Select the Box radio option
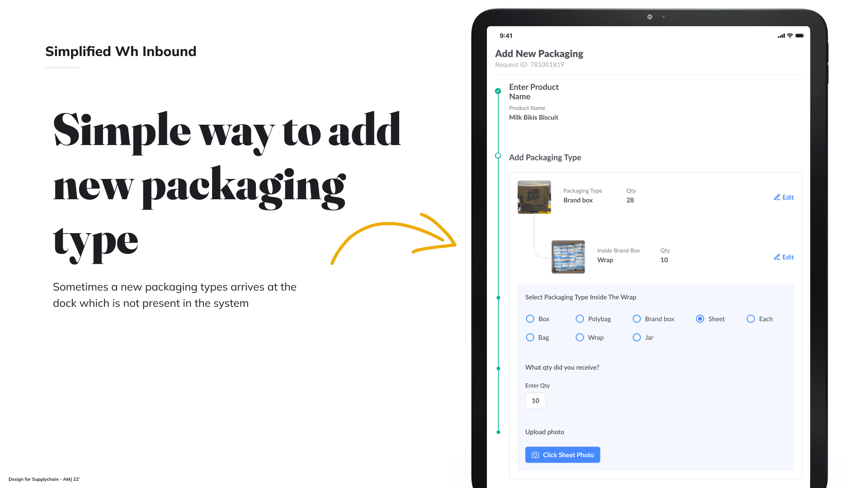 pos(530,319)
